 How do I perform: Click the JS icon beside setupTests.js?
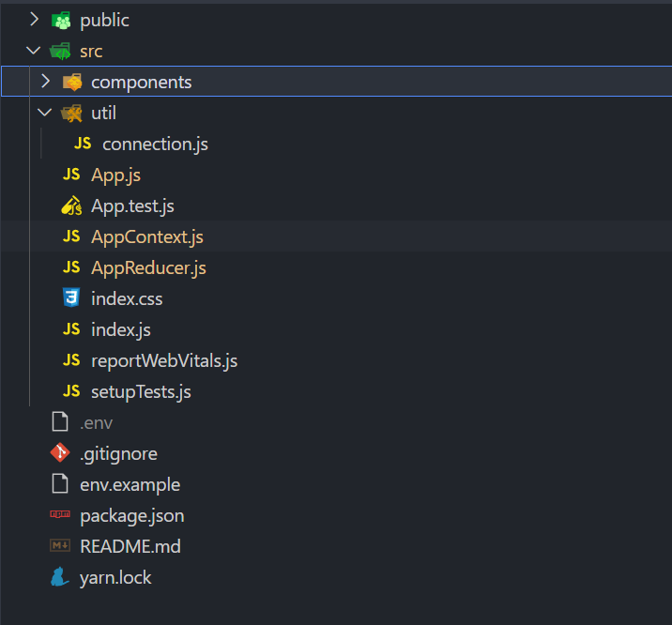tap(71, 390)
